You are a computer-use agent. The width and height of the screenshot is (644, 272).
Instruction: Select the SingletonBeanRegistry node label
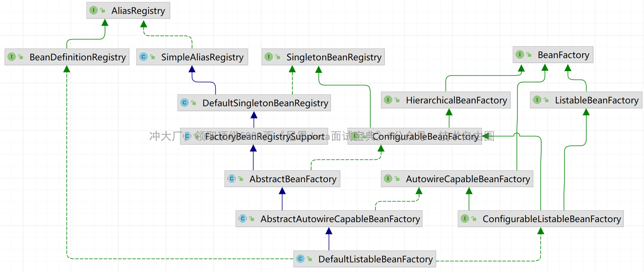pyautogui.click(x=334, y=57)
